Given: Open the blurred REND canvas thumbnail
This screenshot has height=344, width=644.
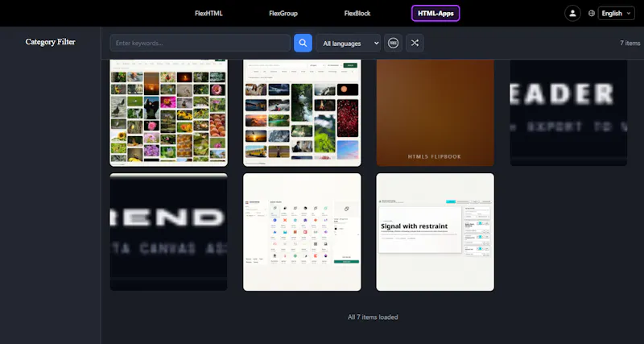Looking at the screenshot, I should click(x=168, y=232).
